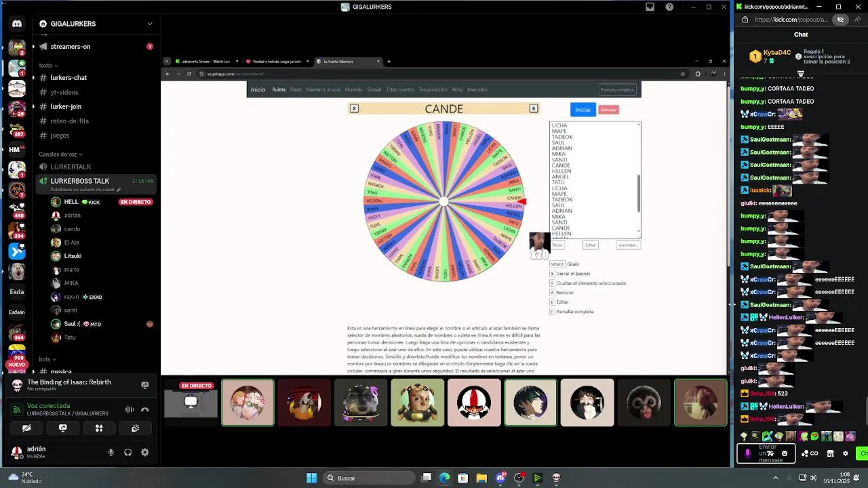
Task: Toggle Discord headphone deafen
Action: [127, 453]
